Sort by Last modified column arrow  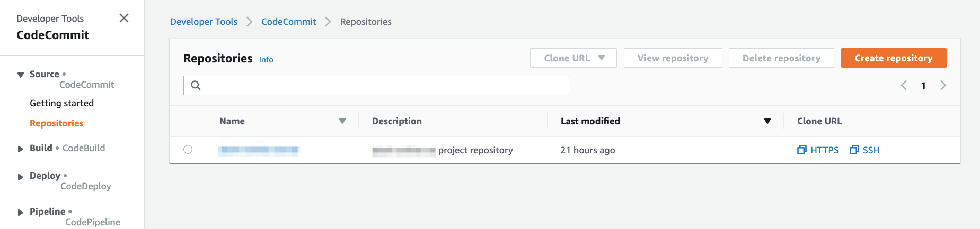(x=767, y=121)
